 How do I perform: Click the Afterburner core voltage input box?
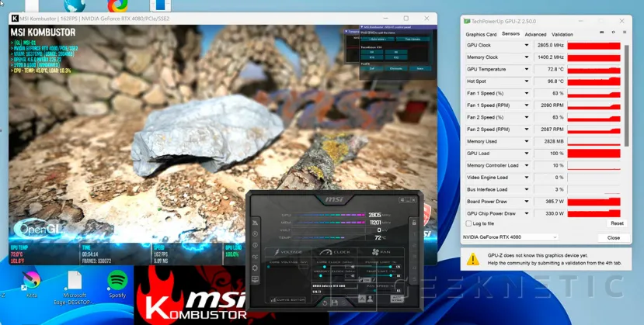click(x=304, y=267)
